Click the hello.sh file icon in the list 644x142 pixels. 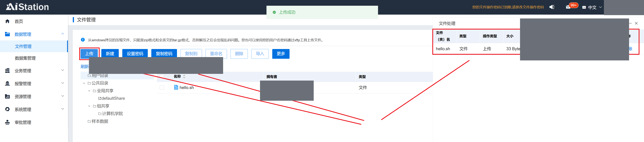[x=176, y=87]
